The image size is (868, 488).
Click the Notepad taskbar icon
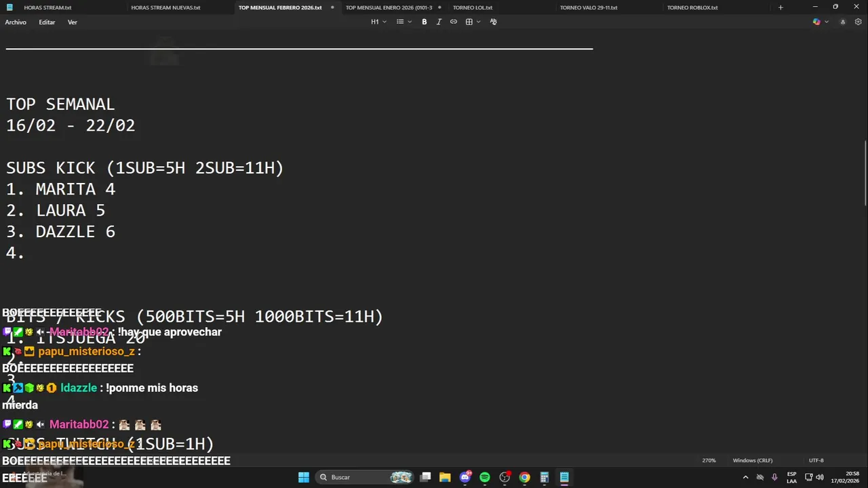[564, 477]
